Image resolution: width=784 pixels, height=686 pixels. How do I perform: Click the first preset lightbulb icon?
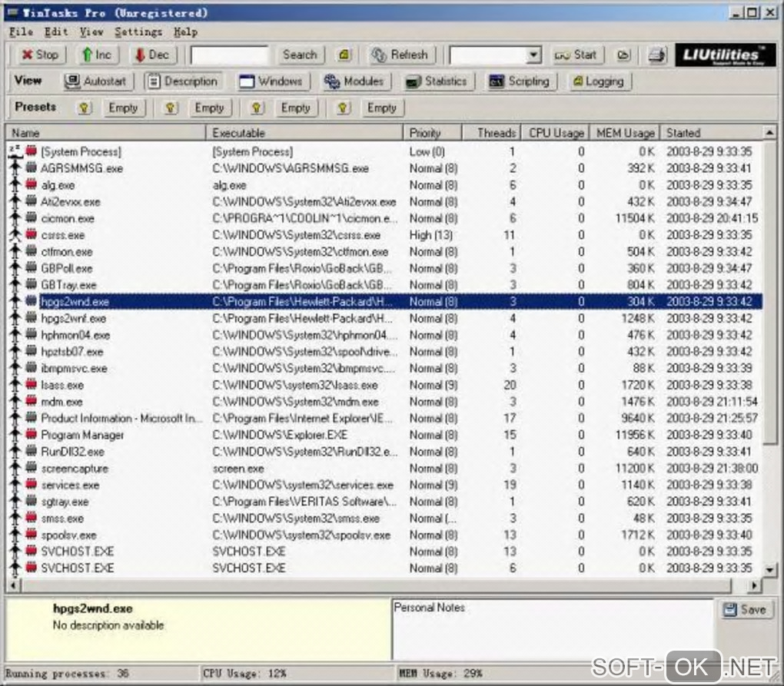coord(84,108)
